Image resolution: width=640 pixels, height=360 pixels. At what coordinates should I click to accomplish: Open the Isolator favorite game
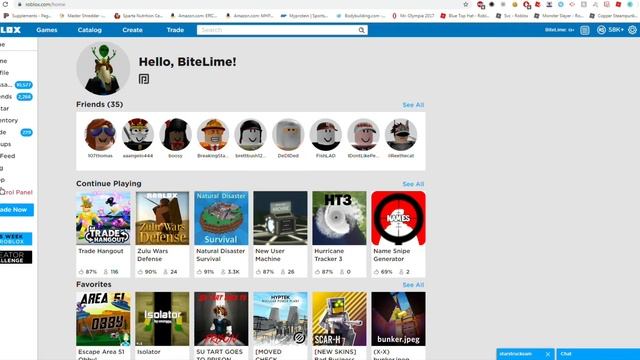[162, 325]
